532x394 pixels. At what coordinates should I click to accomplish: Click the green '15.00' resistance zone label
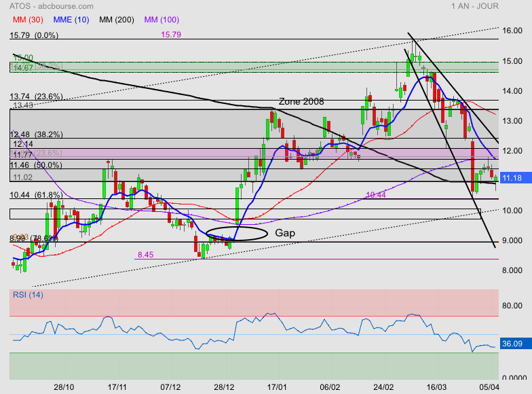pos(23,58)
